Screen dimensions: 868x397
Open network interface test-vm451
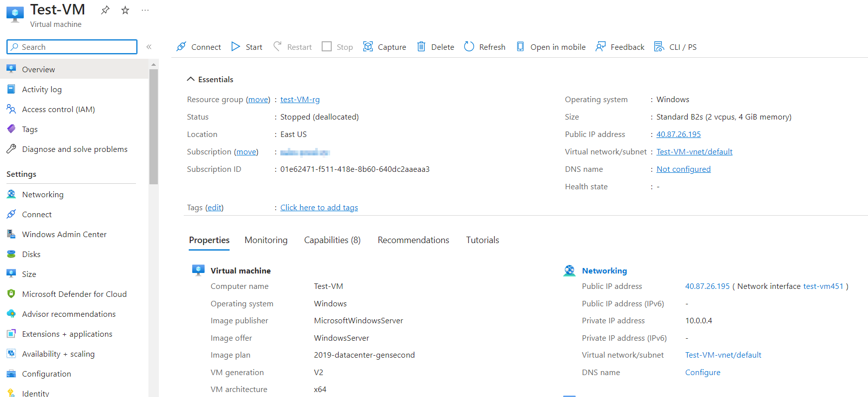click(823, 286)
